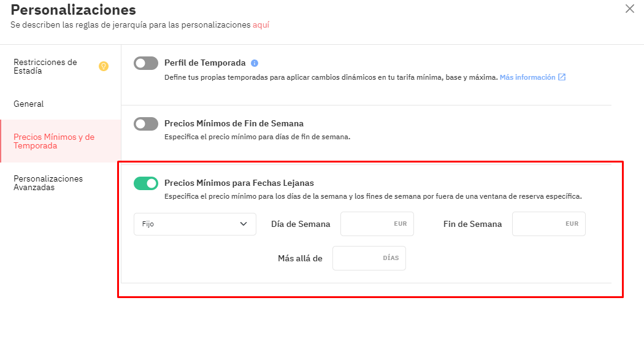Close the Personalizaciones dialog with X
The width and height of the screenshot is (644, 341).
(630, 9)
